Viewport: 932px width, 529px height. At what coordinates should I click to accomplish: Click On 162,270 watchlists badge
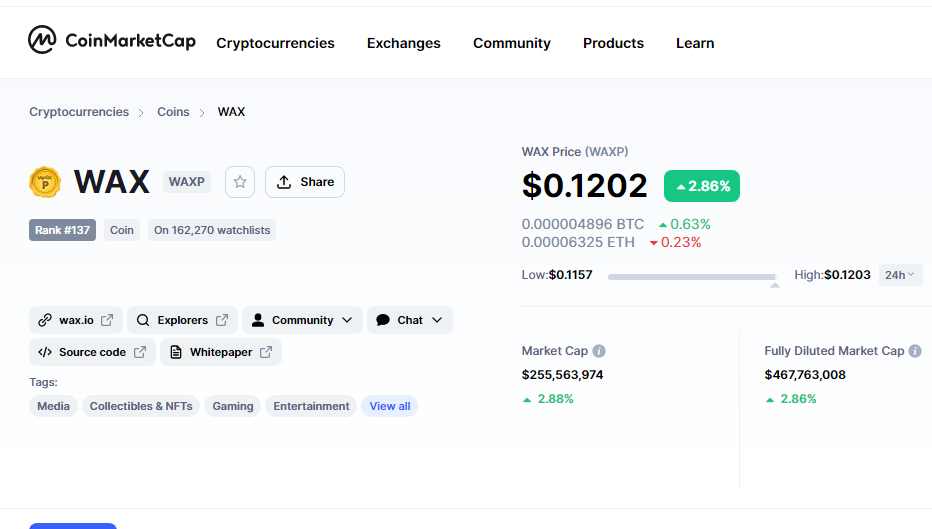[x=212, y=230]
